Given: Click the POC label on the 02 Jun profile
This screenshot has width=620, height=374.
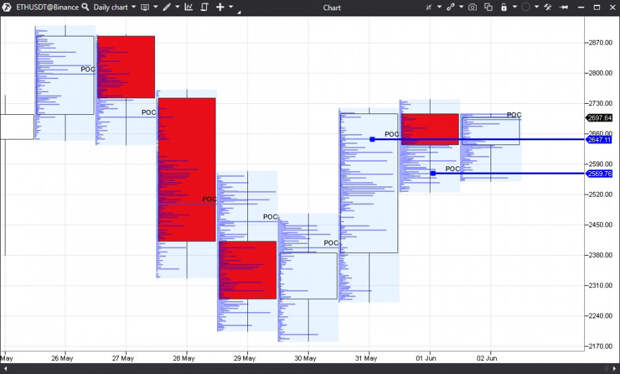Looking at the screenshot, I should 514,115.
